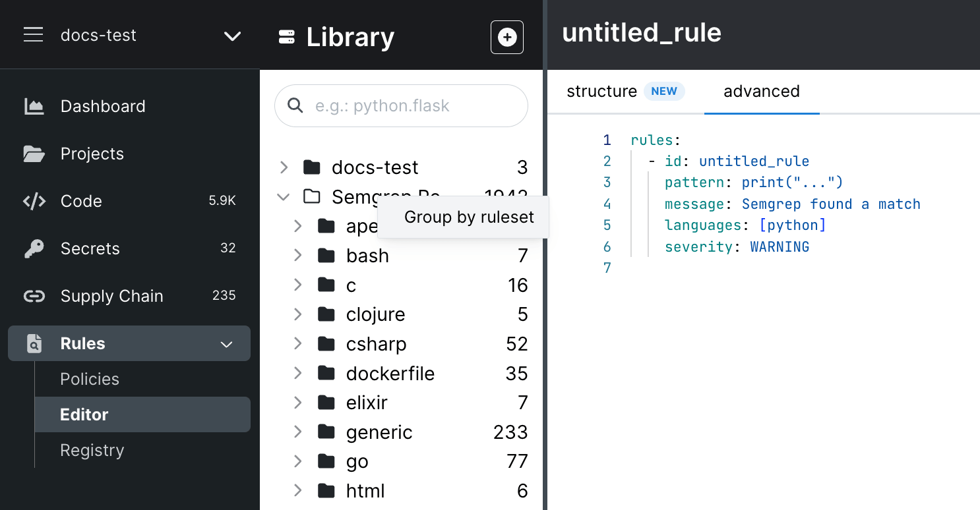
Task: Click the Secrets key icon
Action: tap(34, 248)
